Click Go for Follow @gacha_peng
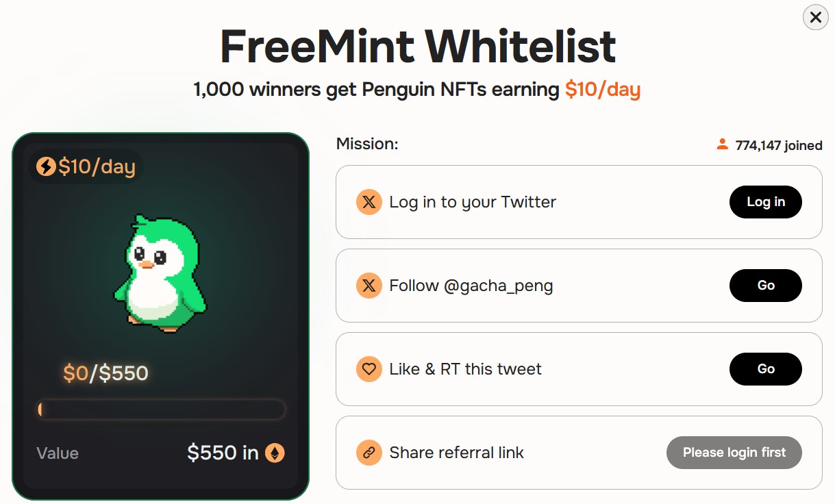 tap(766, 286)
